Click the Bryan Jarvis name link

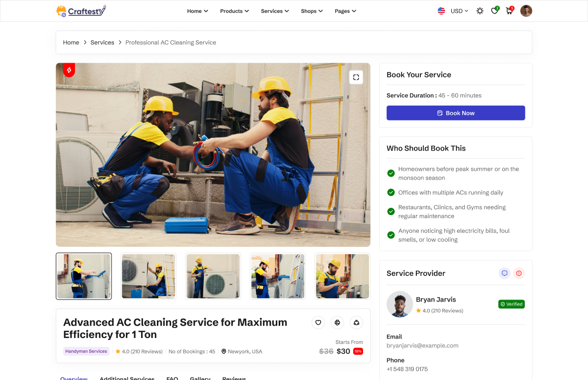point(436,300)
